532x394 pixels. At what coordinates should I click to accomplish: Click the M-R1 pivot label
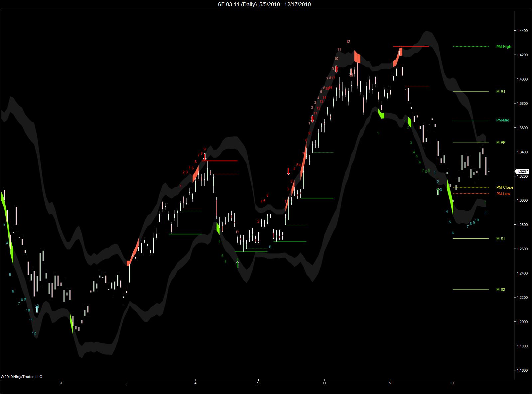(x=501, y=92)
